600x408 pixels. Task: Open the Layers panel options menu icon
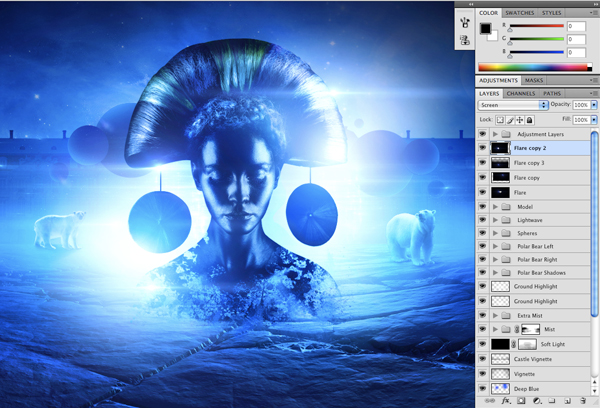[593, 93]
